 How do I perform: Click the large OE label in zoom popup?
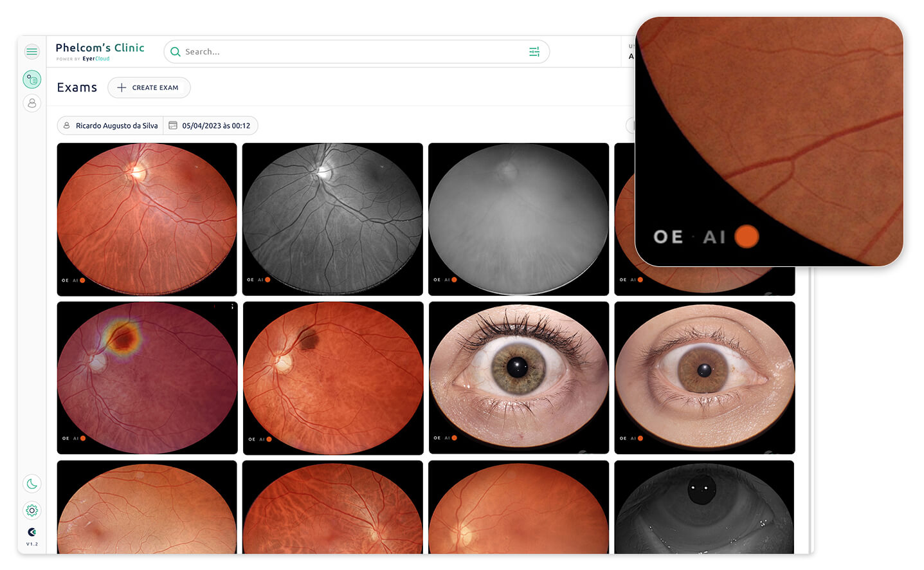pyautogui.click(x=668, y=237)
